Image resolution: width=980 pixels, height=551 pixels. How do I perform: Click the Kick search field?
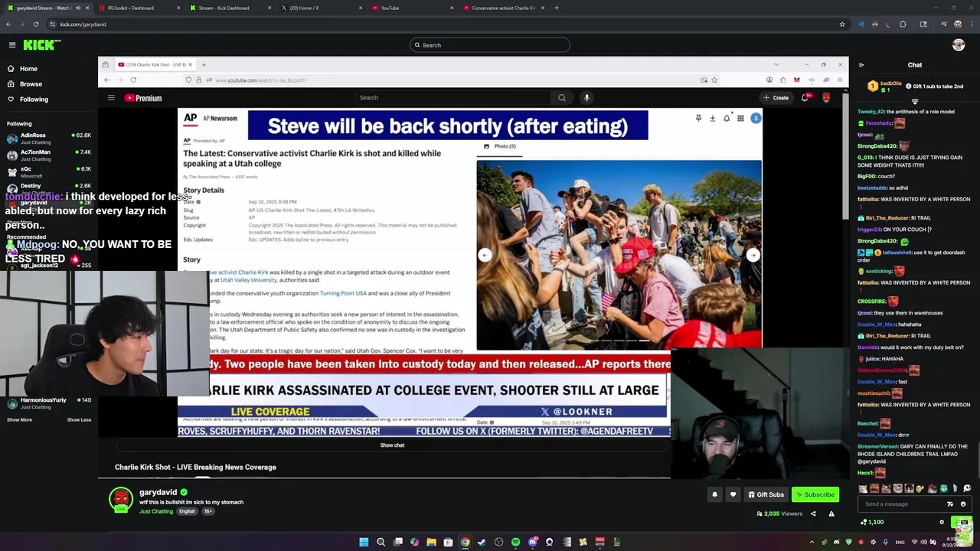coord(490,45)
